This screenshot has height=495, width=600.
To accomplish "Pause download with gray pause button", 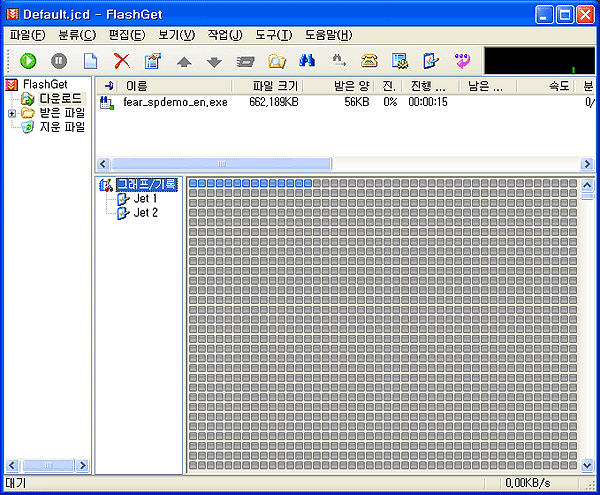I will pos(59,61).
